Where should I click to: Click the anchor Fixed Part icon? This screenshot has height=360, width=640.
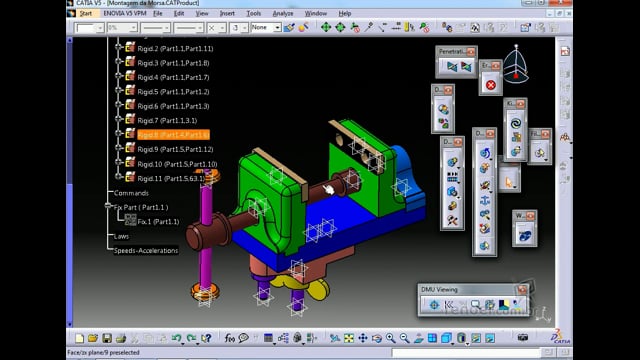tap(484, 200)
